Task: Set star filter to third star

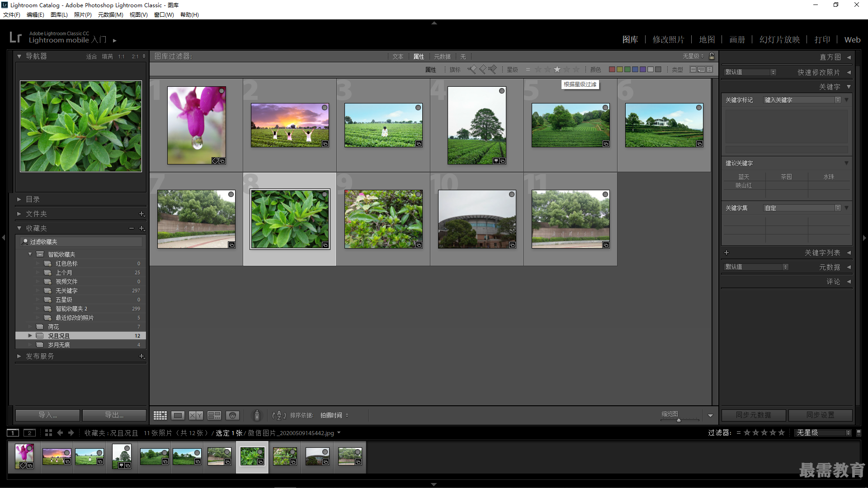Action: 557,69
